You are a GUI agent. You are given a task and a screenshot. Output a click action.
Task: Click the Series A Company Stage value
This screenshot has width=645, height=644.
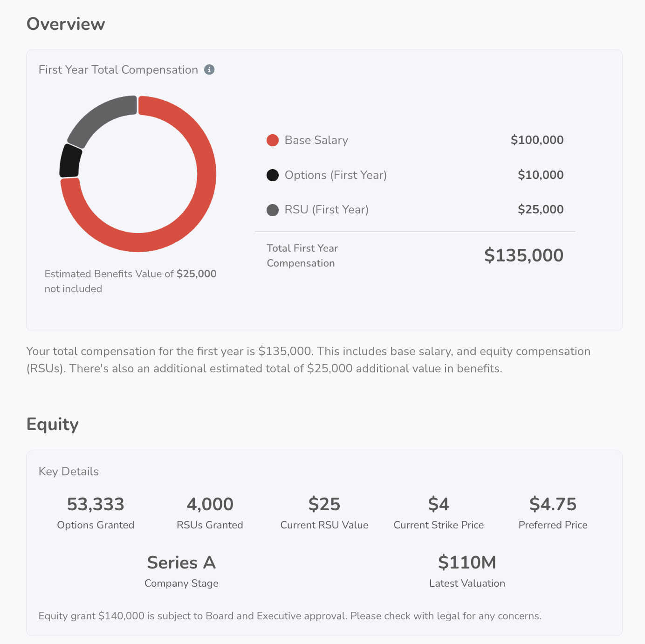(181, 562)
